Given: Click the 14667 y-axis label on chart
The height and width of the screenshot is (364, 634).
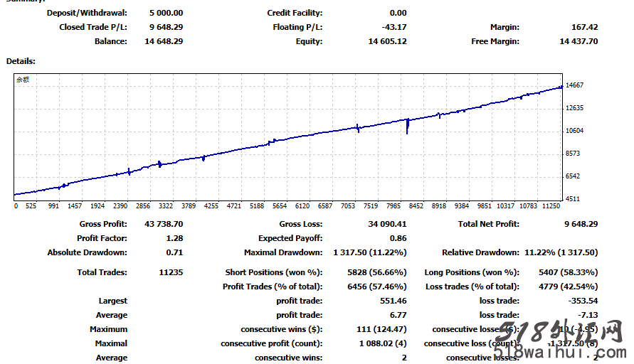Looking at the screenshot, I should click(x=574, y=85).
